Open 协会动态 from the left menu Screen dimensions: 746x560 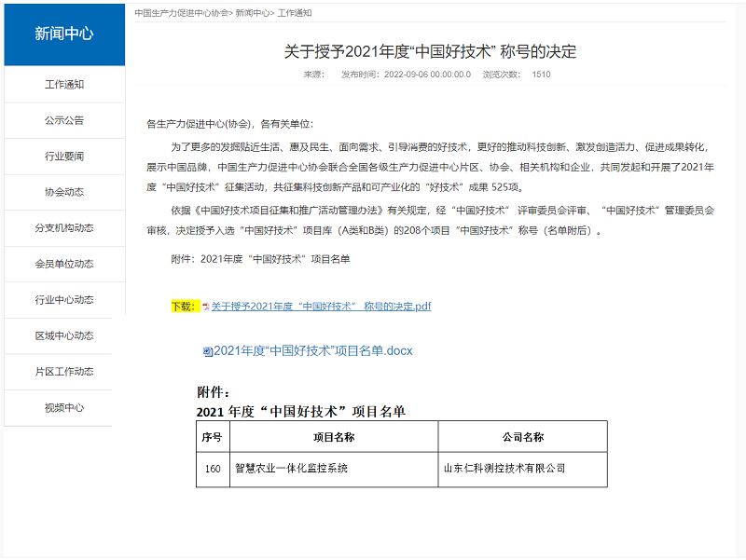[x=64, y=192]
